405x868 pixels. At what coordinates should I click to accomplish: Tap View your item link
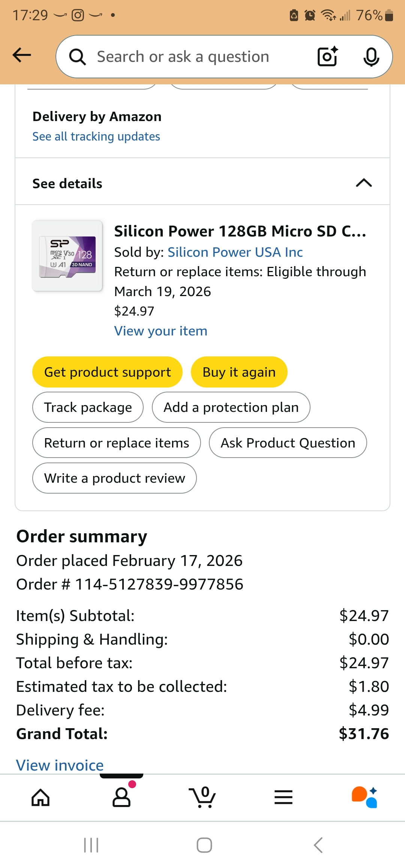(x=160, y=331)
